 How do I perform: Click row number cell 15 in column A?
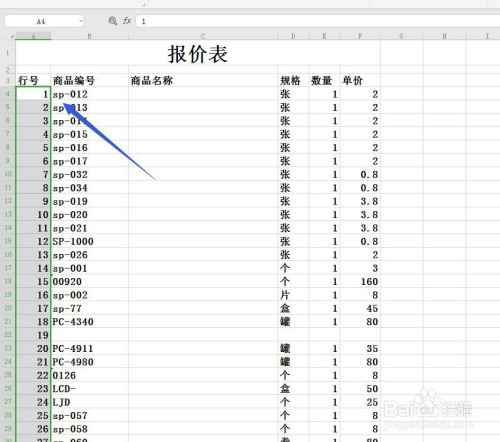pyautogui.click(x=33, y=281)
